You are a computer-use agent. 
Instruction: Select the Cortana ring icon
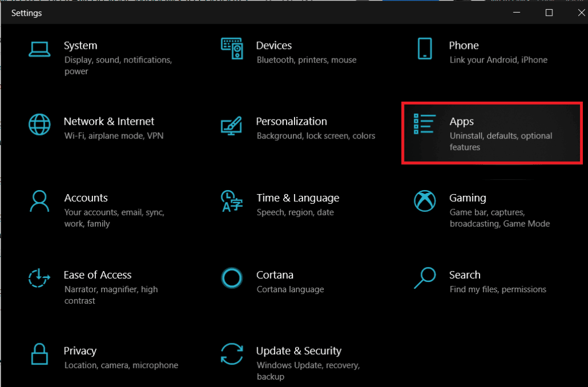tap(232, 278)
